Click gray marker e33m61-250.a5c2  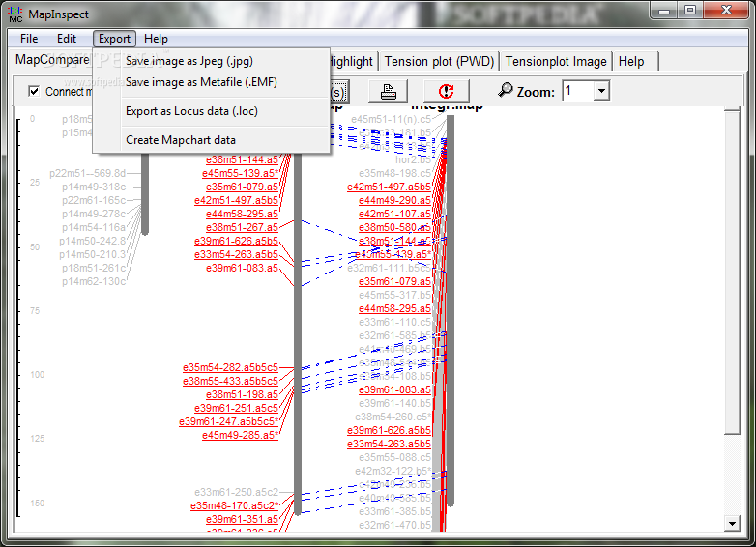(236, 492)
